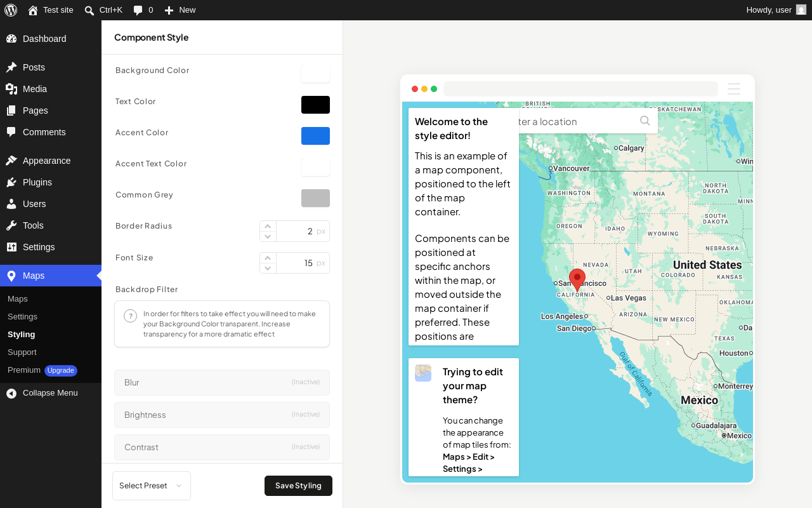Click the Backdrop Filter label
812x508 pixels.
pyautogui.click(x=147, y=290)
